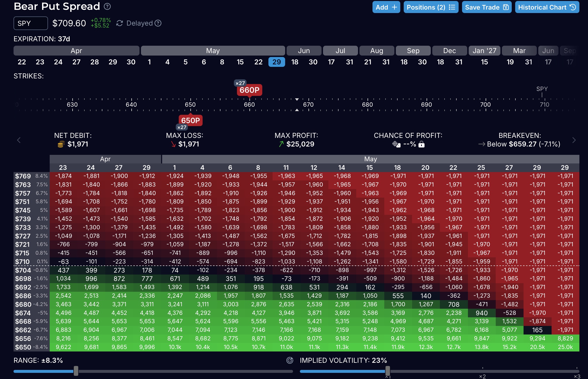The height and width of the screenshot is (379, 588).
Task: Select the highlighted 29 expiration date
Action: pyautogui.click(x=276, y=62)
